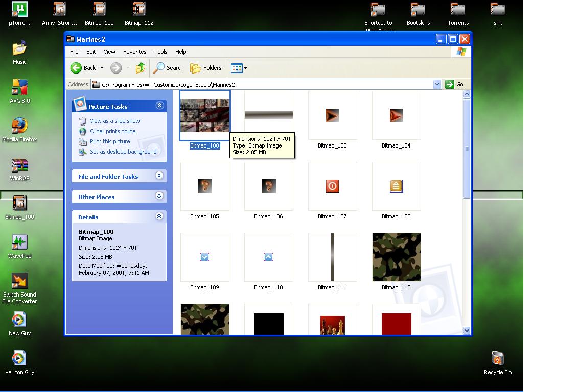Image resolution: width=580 pixels, height=392 pixels.
Task: Open the Search tool in toolbar
Action: [x=169, y=68]
